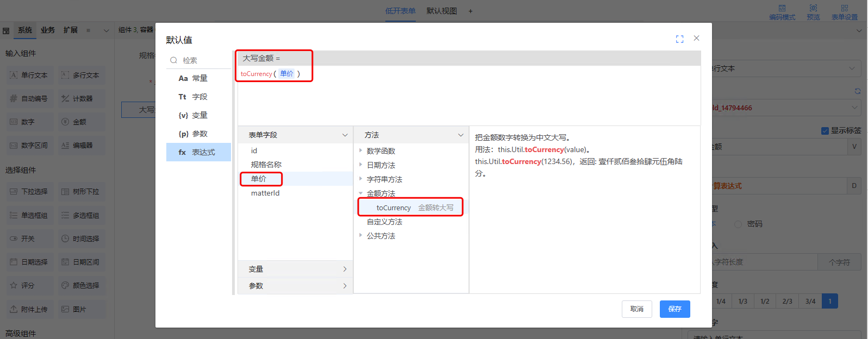Image resolution: width=868 pixels, height=339 pixels.
Task: Click the 预览 preview icon
Action: (x=813, y=8)
